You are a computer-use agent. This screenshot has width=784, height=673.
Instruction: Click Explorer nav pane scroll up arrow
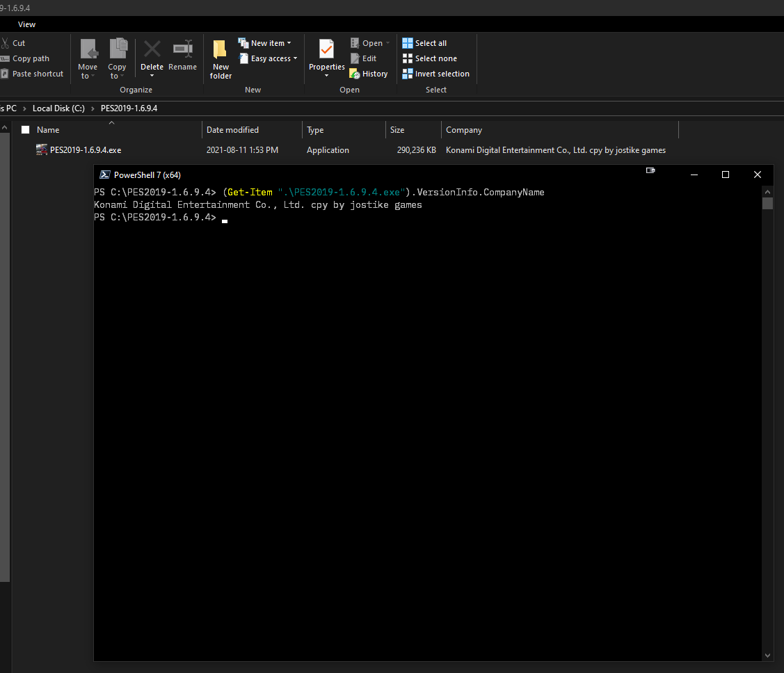point(4,128)
